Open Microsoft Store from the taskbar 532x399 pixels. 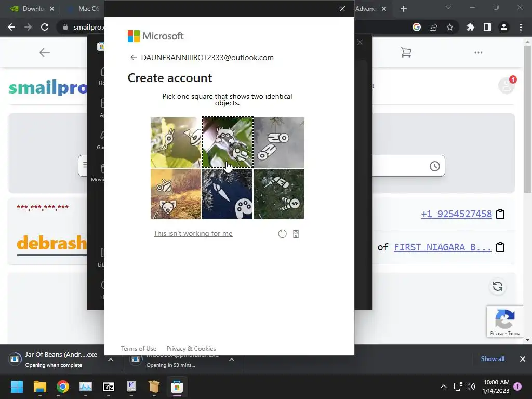(x=177, y=387)
